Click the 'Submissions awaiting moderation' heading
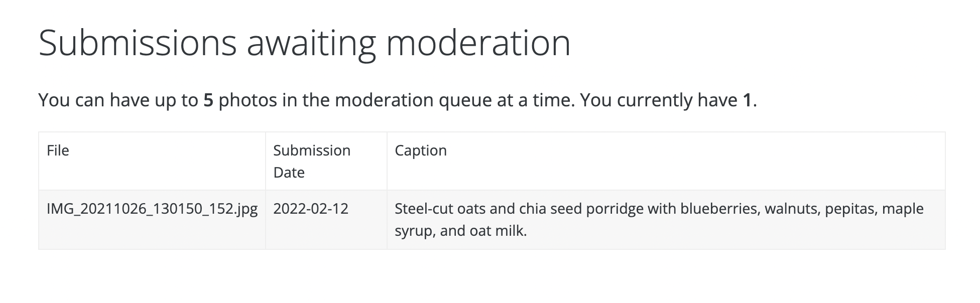Viewport: 980px width, 303px height. click(304, 43)
